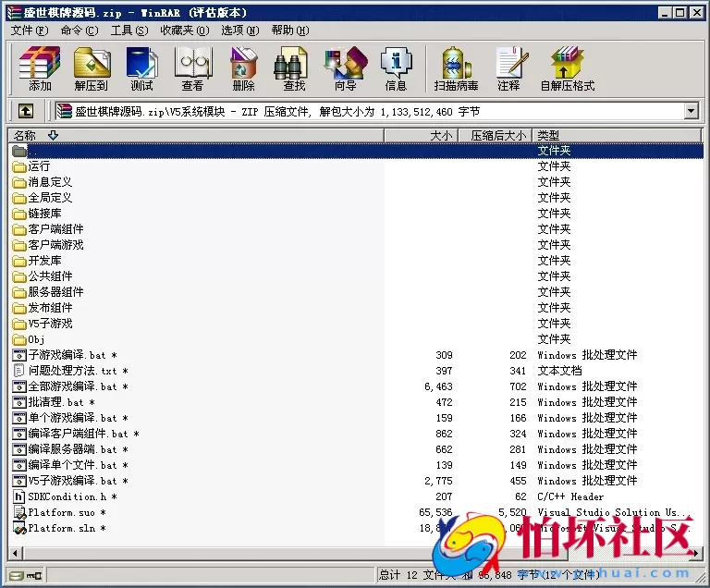Click the SDKCondition.h header file icon
The width and height of the screenshot is (710, 588).
[19, 496]
